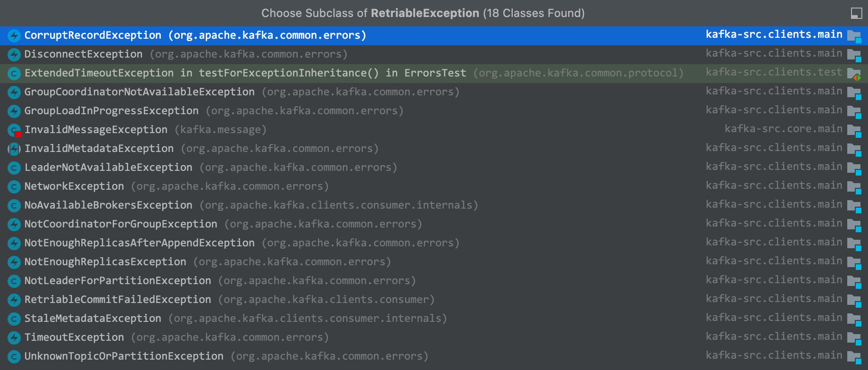Select NotLeaderForPartitionException subclass

pyautogui.click(x=434, y=281)
